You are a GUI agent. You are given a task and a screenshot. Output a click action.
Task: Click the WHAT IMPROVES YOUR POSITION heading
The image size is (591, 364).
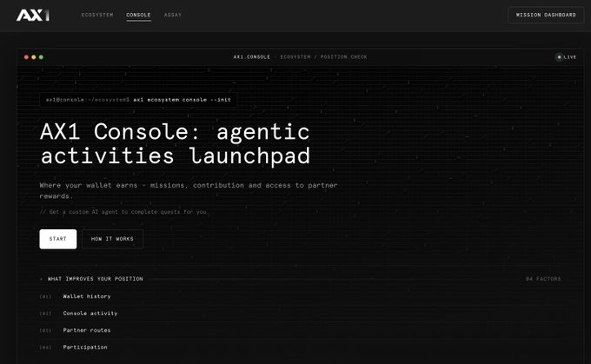[x=96, y=279]
